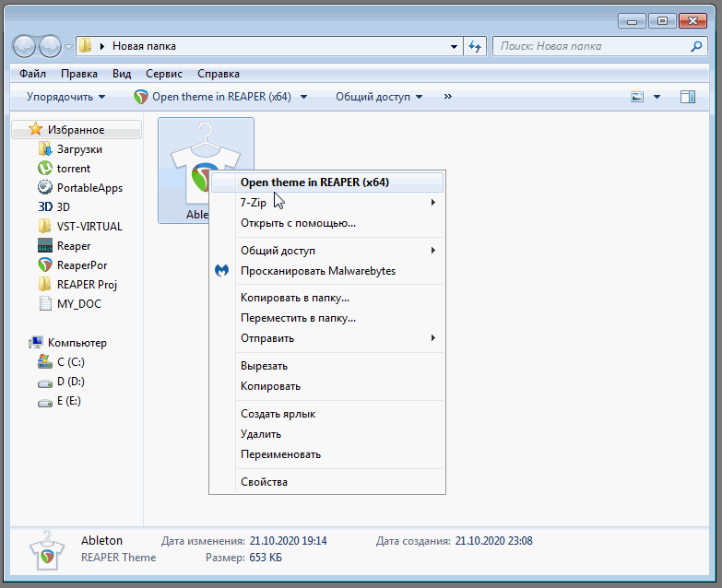722x588 pixels.
Task: Choose Просканировать Malwarebytes
Action: click(327, 271)
